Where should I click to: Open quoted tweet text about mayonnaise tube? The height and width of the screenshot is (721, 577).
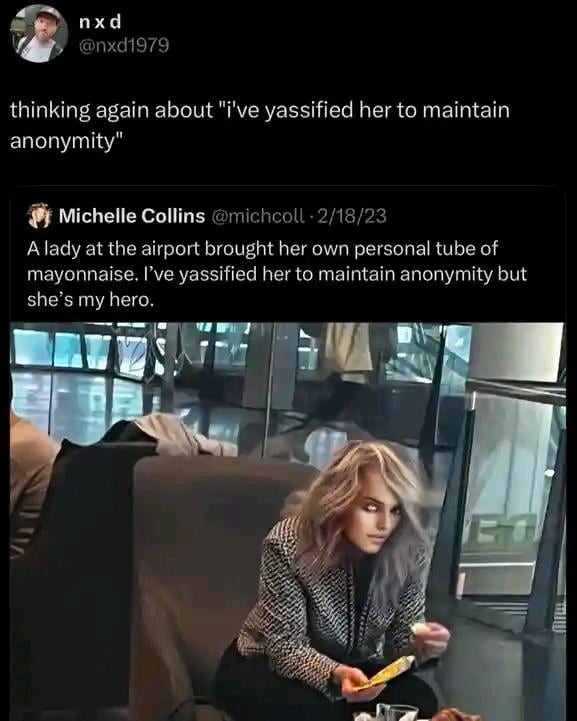(277, 274)
